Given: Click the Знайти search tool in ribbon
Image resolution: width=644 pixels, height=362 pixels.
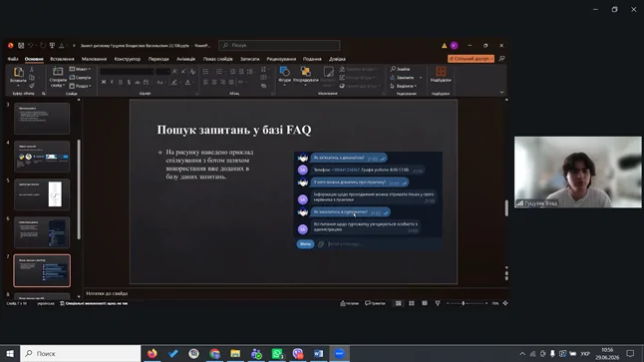Looking at the screenshot, I should point(401,69).
